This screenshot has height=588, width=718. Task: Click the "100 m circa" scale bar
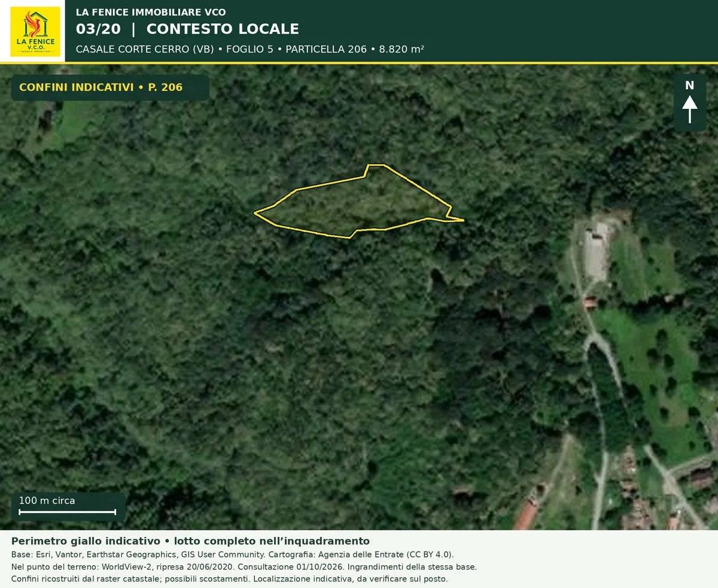click(x=68, y=507)
